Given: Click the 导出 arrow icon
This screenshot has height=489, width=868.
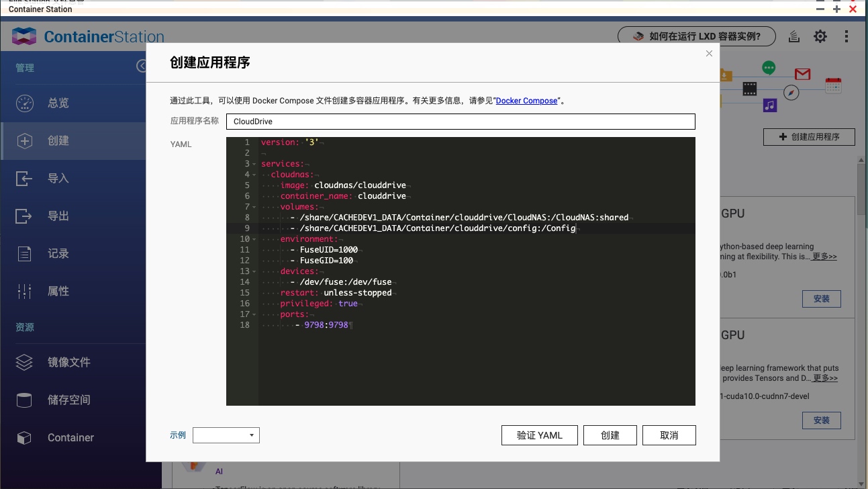Looking at the screenshot, I should [x=24, y=216].
